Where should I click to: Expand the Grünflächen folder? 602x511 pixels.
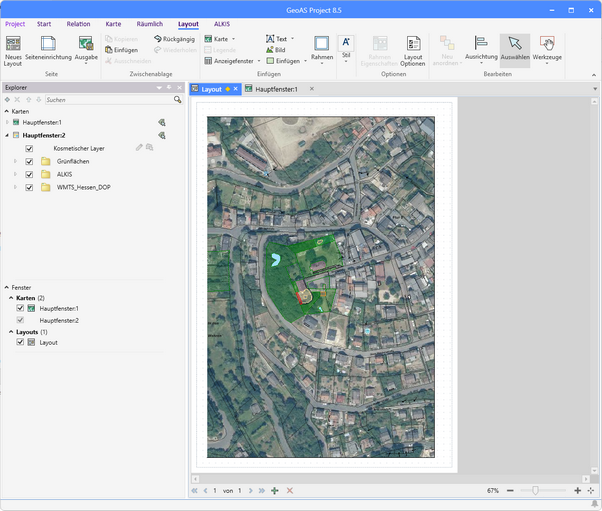15,161
